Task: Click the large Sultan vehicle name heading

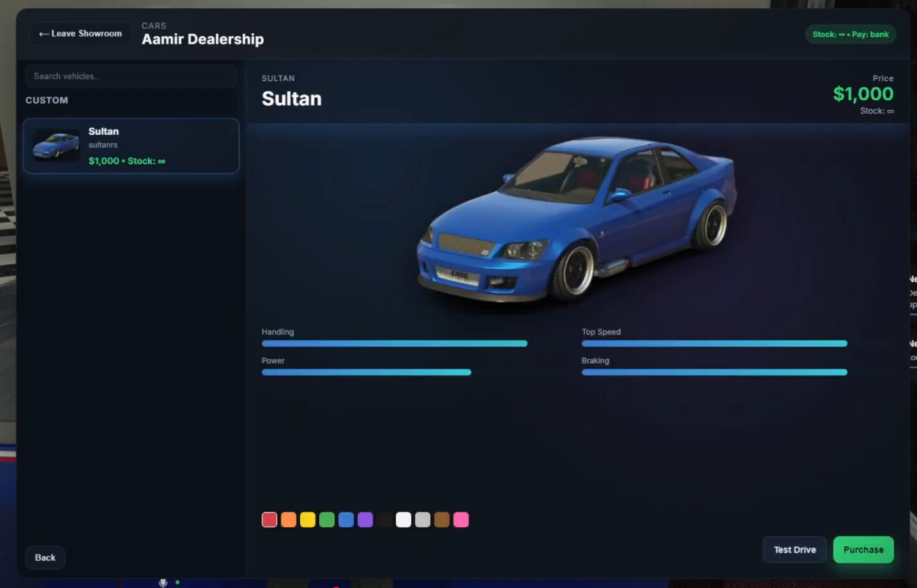Action: (x=292, y=99)
